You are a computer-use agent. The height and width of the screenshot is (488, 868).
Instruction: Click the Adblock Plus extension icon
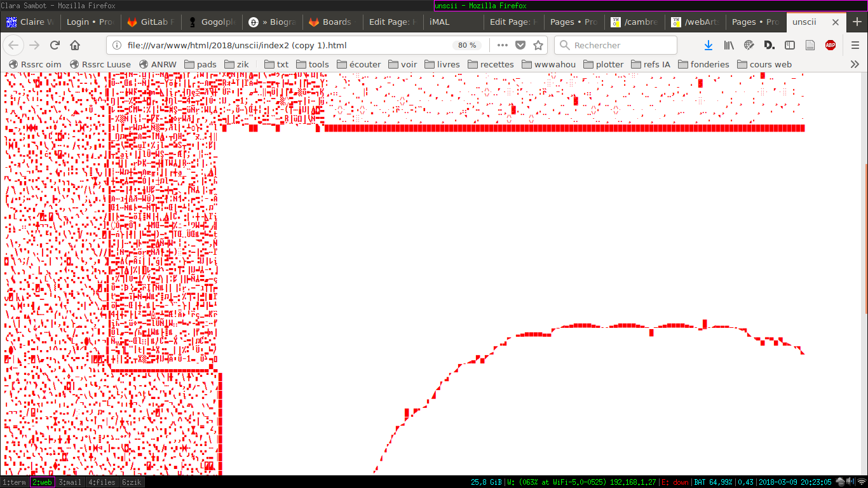click(x=830, y=45)
